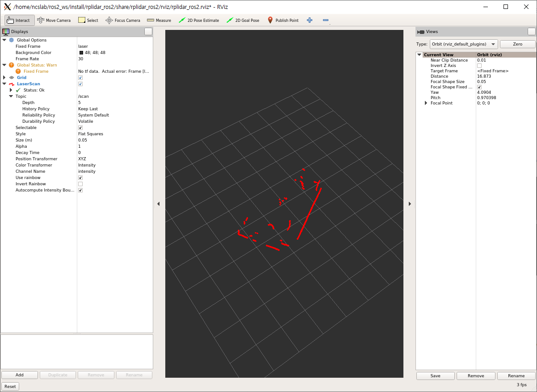Pick the Measure tool
Viewport: 537px width, 392px height.
(x=159, y=20)
